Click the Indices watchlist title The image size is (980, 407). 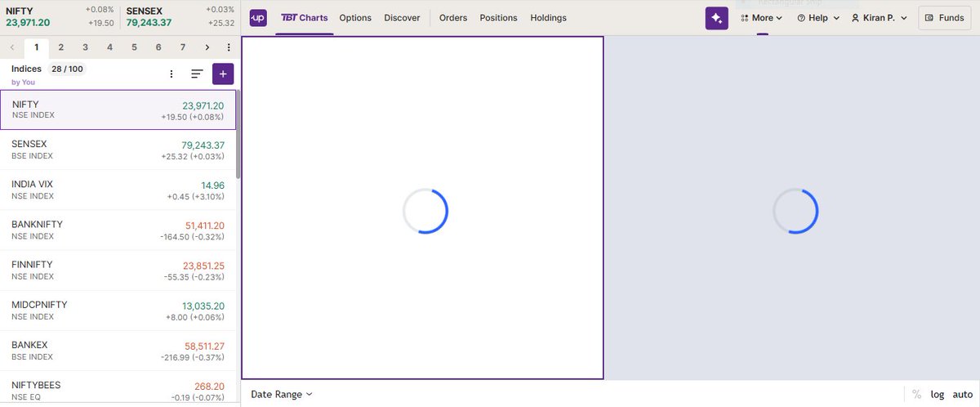coord(26,69)
